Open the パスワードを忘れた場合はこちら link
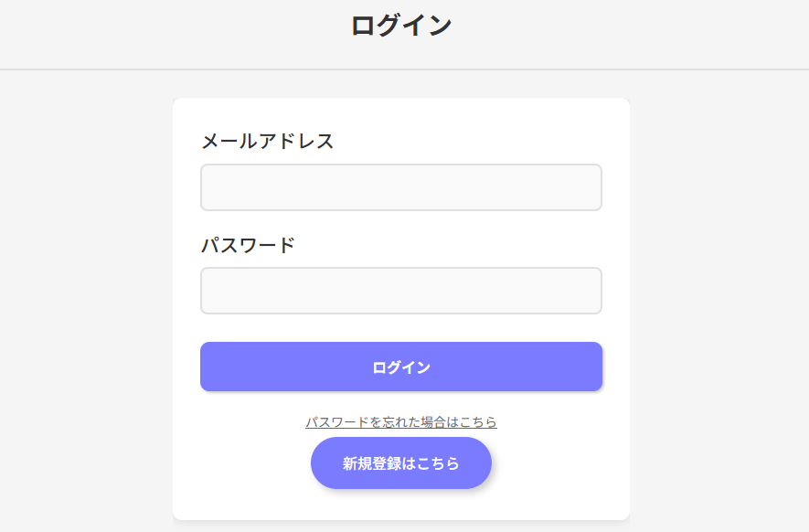809x532 pixels. (x=400, y=422)
